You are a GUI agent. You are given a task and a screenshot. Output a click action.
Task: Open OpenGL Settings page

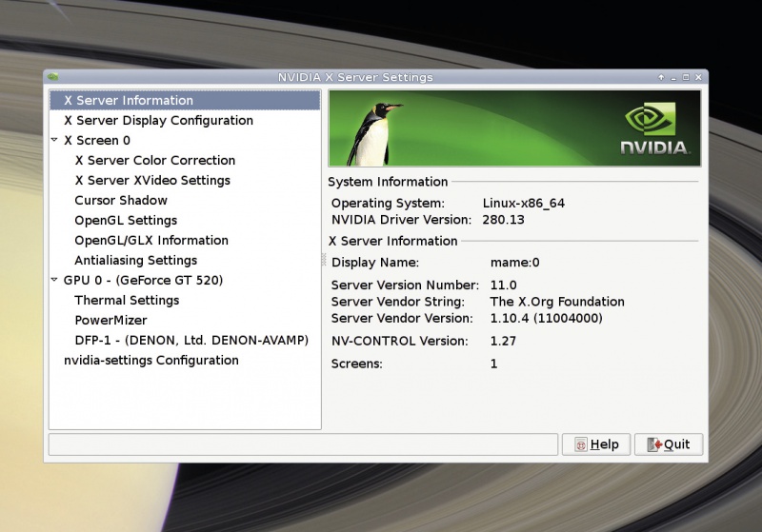126,221
